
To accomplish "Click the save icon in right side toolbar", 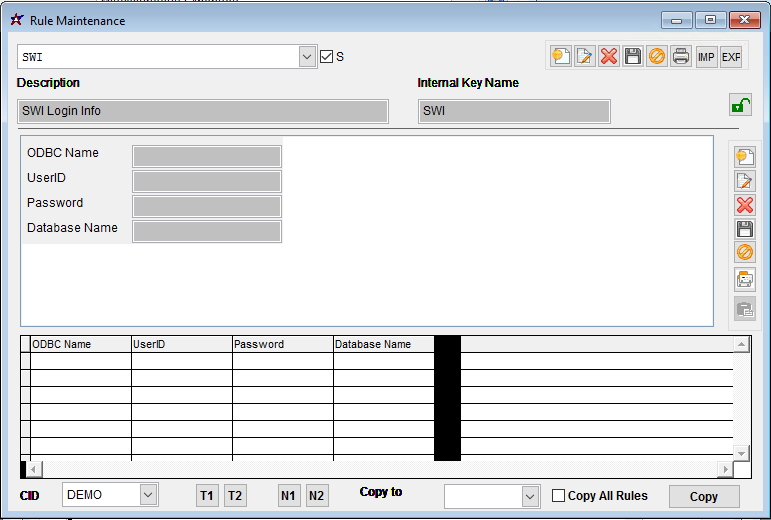I will 745,229.
